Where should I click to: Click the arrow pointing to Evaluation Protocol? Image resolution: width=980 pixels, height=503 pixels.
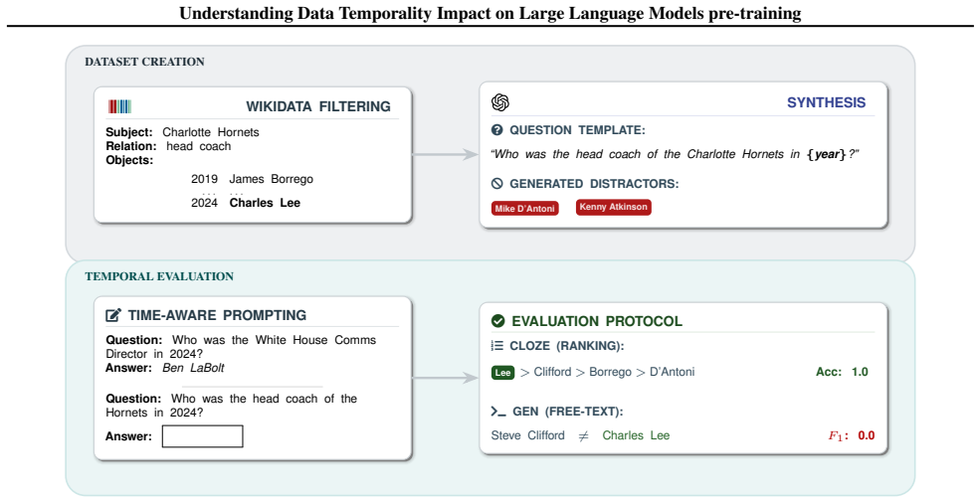pos(445,378)
